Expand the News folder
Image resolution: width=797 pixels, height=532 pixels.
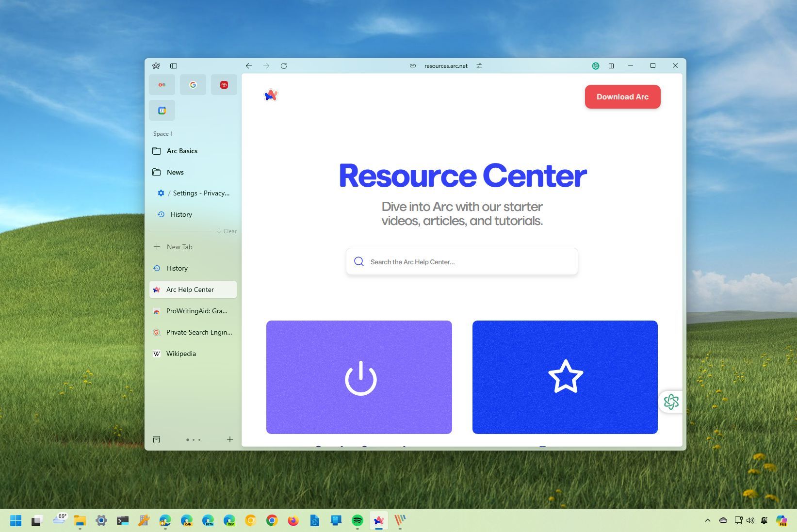[175, 172]
